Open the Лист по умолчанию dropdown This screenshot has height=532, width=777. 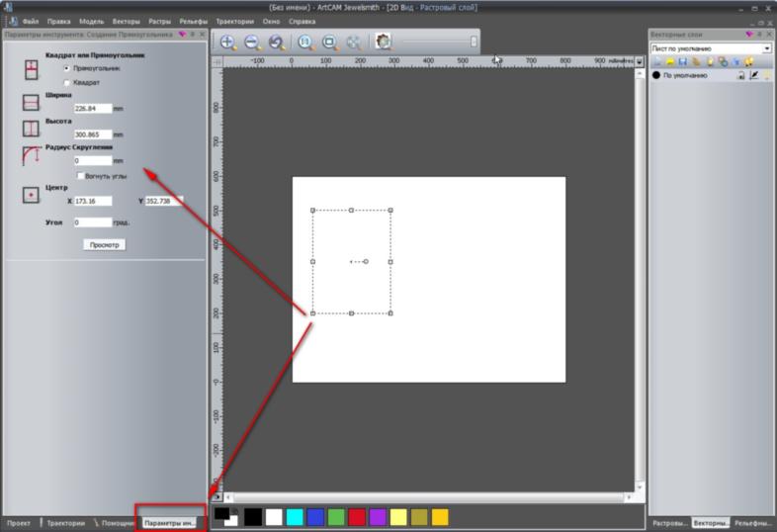(x=766, y=48)
